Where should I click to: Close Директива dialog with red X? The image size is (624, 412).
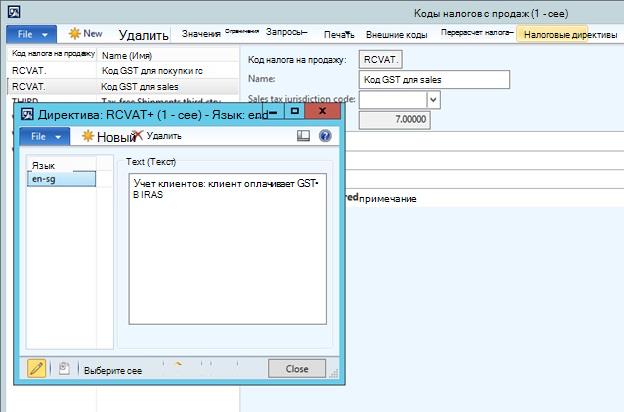[x=322, y=111]
